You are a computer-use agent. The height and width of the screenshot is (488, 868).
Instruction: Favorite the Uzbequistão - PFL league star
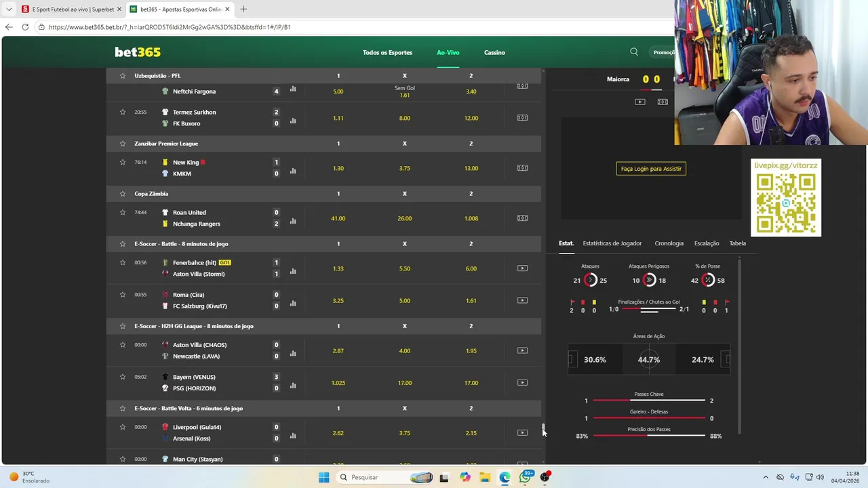(x=123, y=76)
